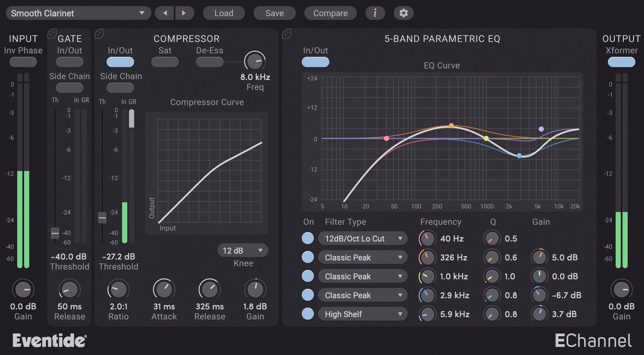
Task: Click the Gate section corner icon
Action: [52, 34]
